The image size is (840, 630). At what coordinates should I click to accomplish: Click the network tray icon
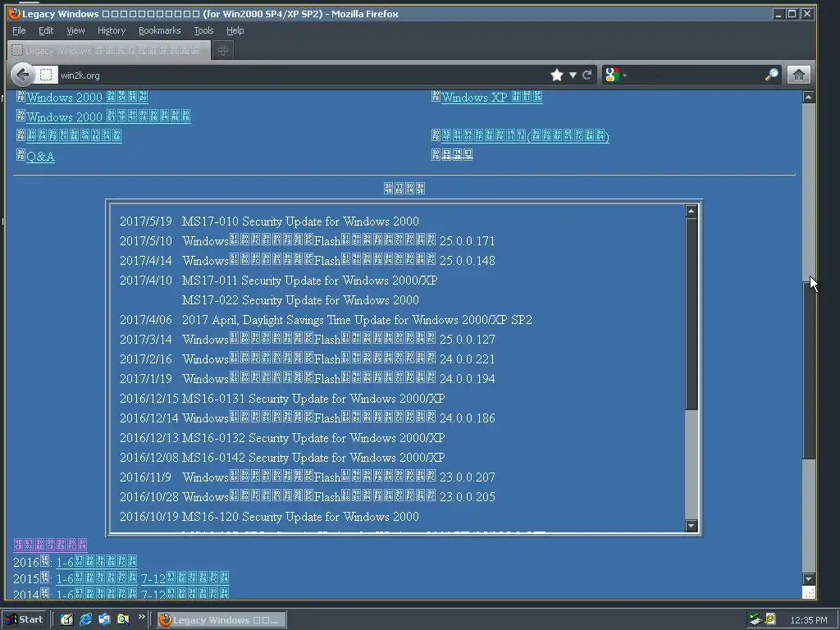(x=756, y=619)
